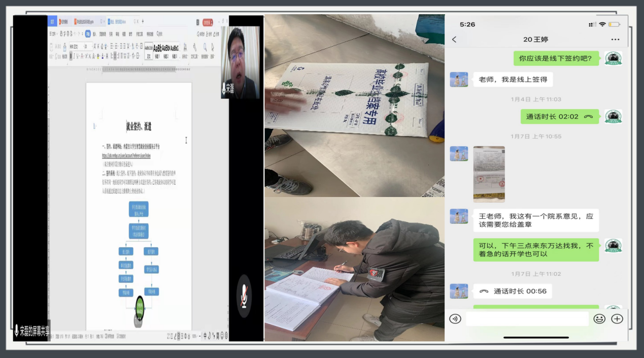Toggle Italic formatting in the ribbon
Image resolution: width=644 pixels, height=358 pixels.
pyautogui.click(x=75, y=56)
